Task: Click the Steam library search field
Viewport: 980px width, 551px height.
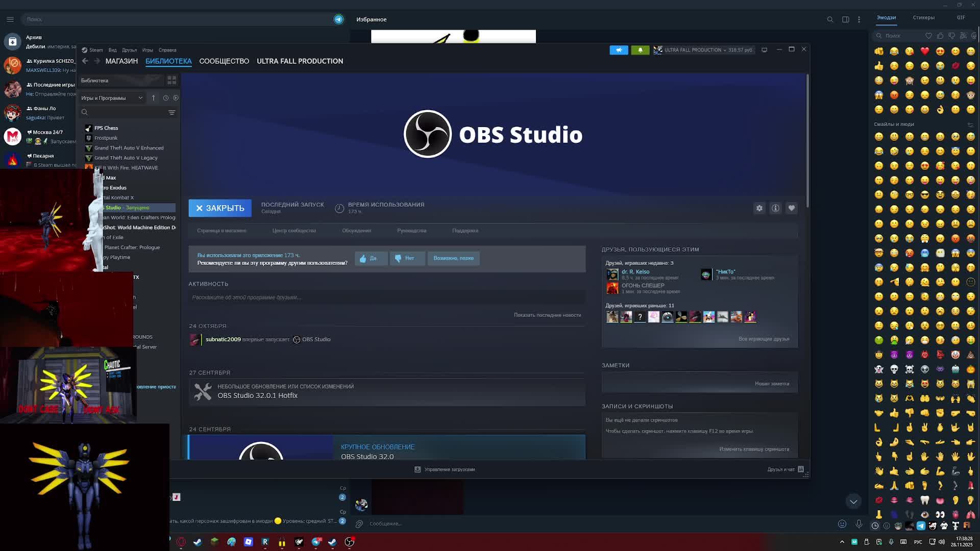Action: [125, 112]
